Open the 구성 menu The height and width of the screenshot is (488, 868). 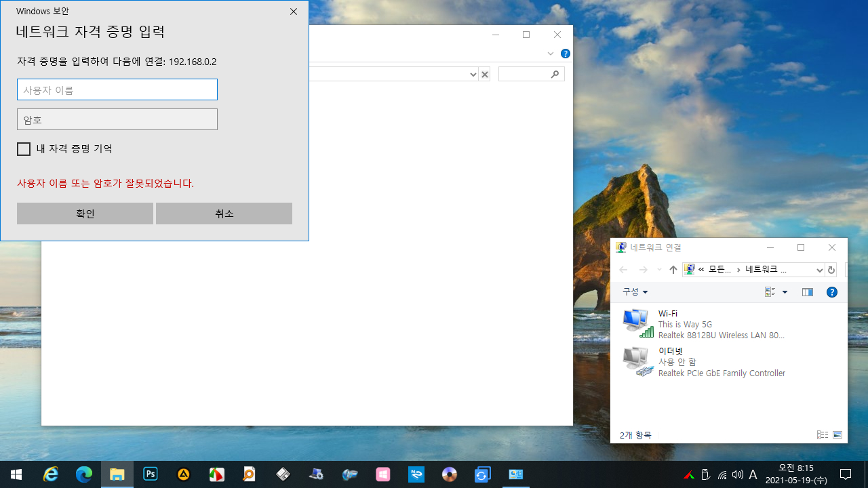[635, 292]
